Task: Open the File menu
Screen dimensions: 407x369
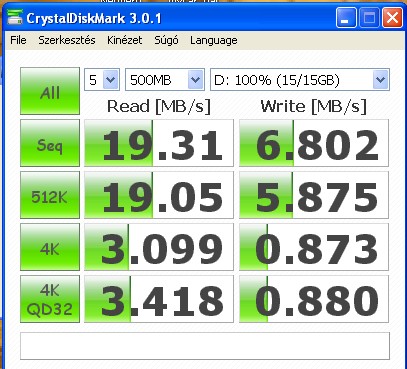Action: click(18, 40)
